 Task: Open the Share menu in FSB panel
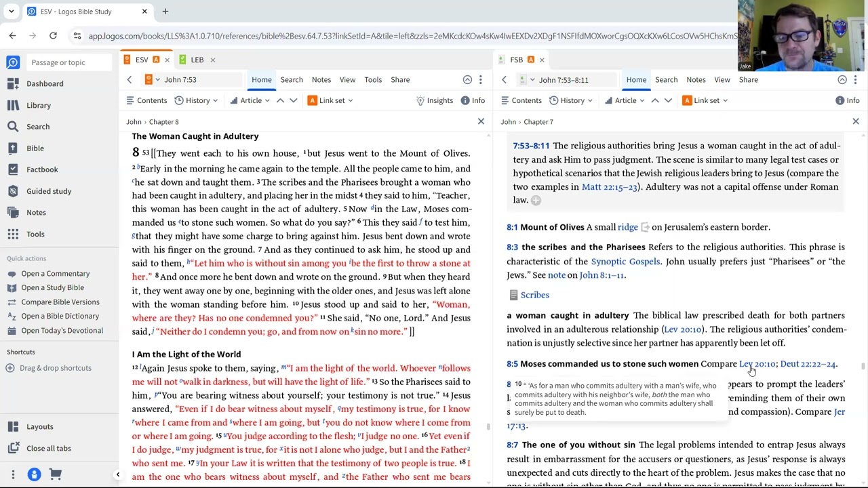click(x=749, y=80)
